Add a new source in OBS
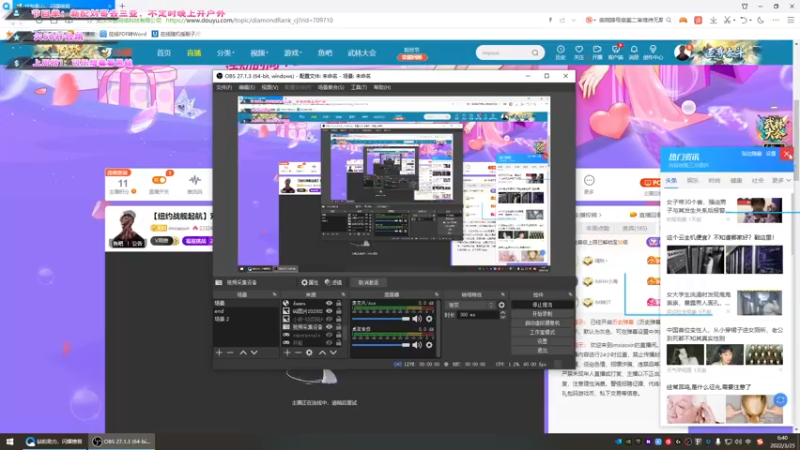This screenshot has width=800, height=450. 287,353
